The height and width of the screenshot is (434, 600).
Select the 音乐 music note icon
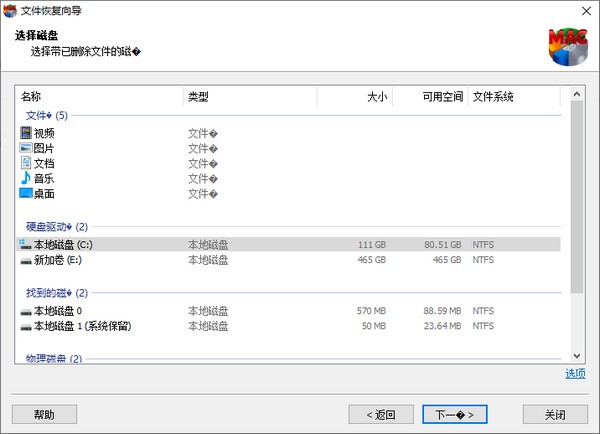coord(26,178)
